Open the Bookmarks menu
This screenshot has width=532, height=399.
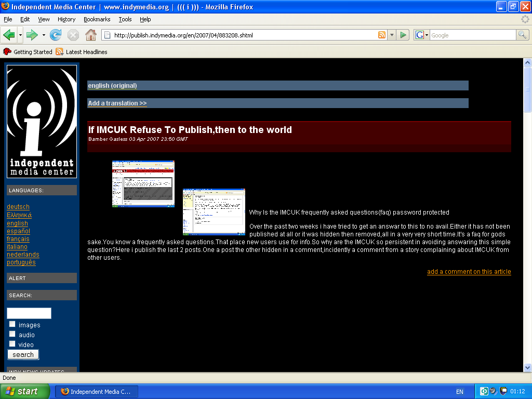[97, 19]
